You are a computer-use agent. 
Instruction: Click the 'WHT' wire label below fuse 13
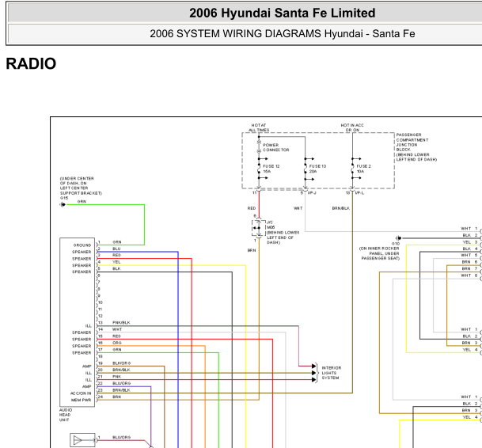[298, 208]
